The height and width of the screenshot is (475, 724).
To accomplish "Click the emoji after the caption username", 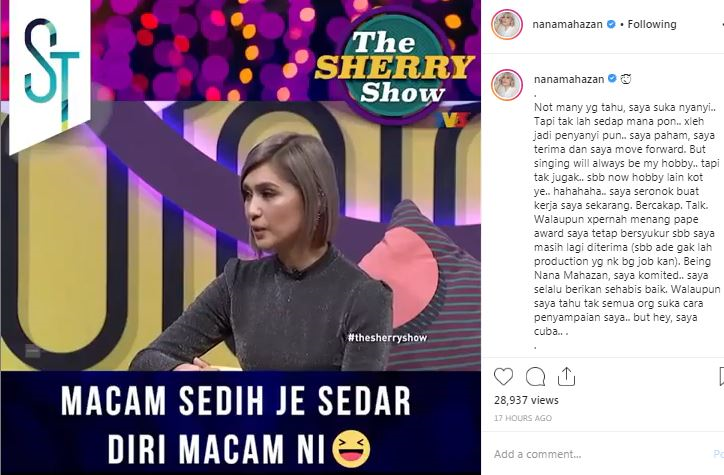I will coord(626,79).
